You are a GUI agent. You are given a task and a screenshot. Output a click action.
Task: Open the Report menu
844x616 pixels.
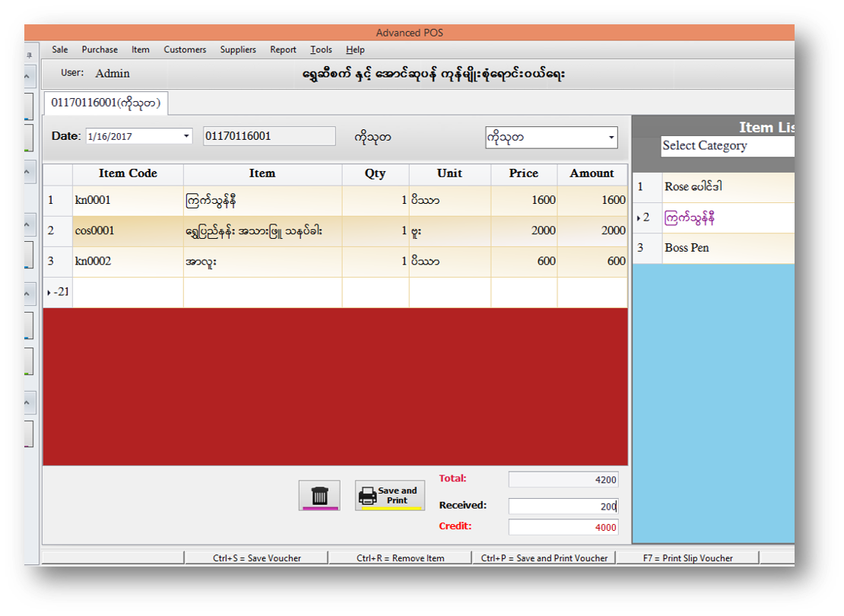pyautogui.click(x=283, y=49)
